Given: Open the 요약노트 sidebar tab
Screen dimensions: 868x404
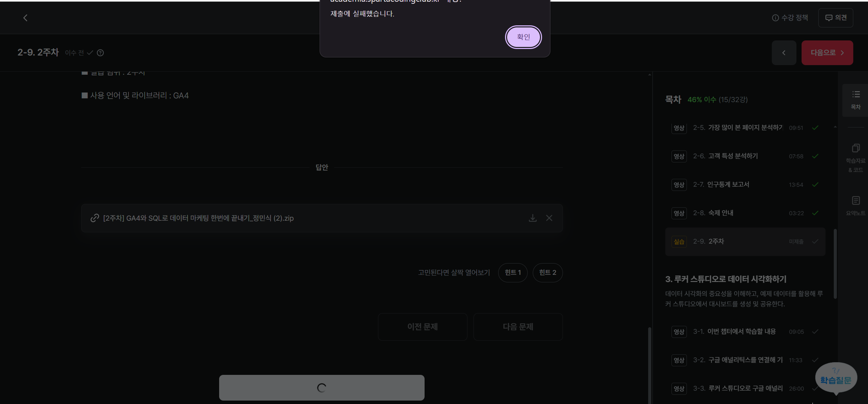Looking at the screenshot, I should (856, 206).
